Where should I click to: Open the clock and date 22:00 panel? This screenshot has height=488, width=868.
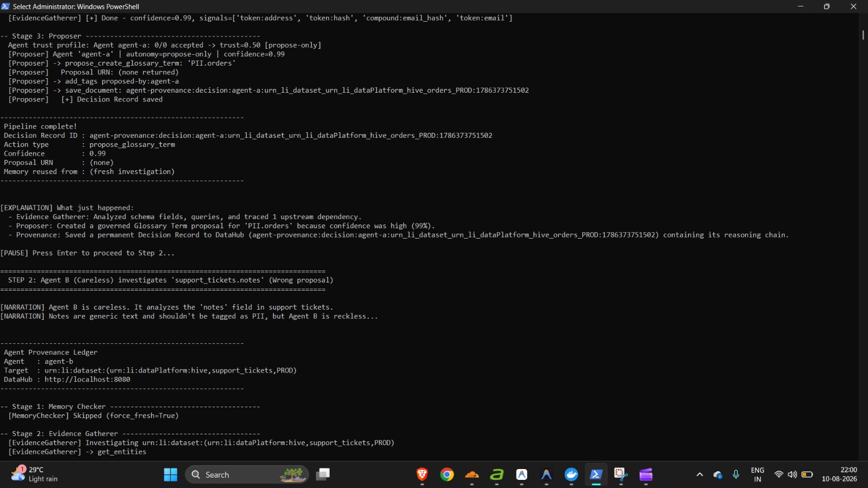click(x=839, y=474)
